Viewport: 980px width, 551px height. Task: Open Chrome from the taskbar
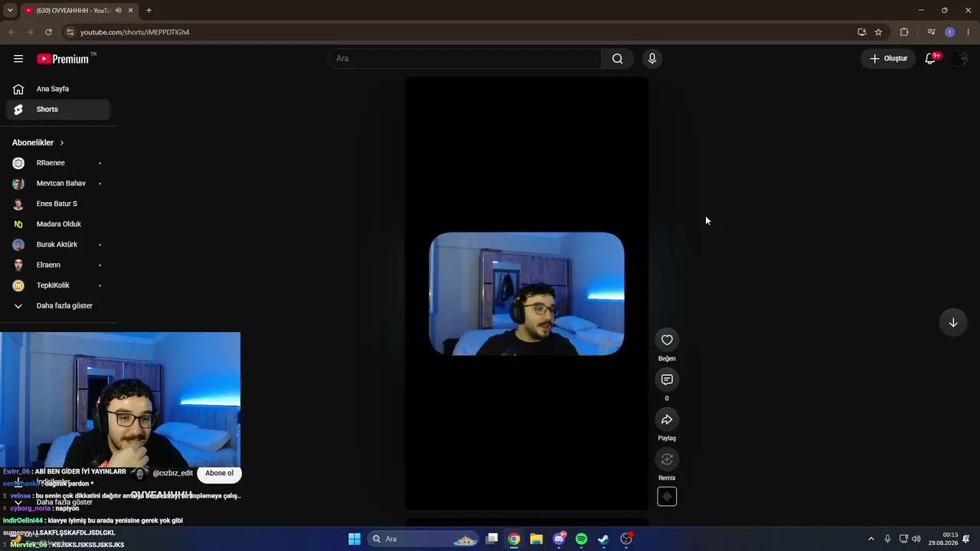(514, 539)
